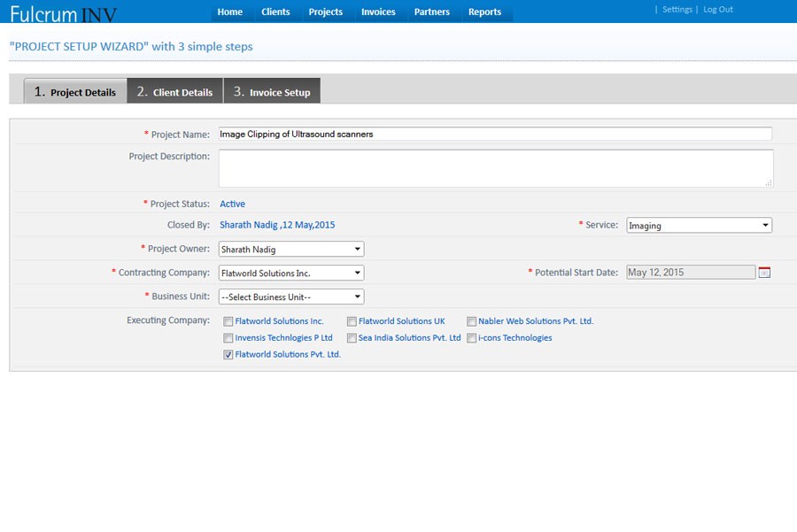Screen dimensions: 797x532
Task: Tick the Nabler Web Solutions checkbox
Action: coord(472,321)
